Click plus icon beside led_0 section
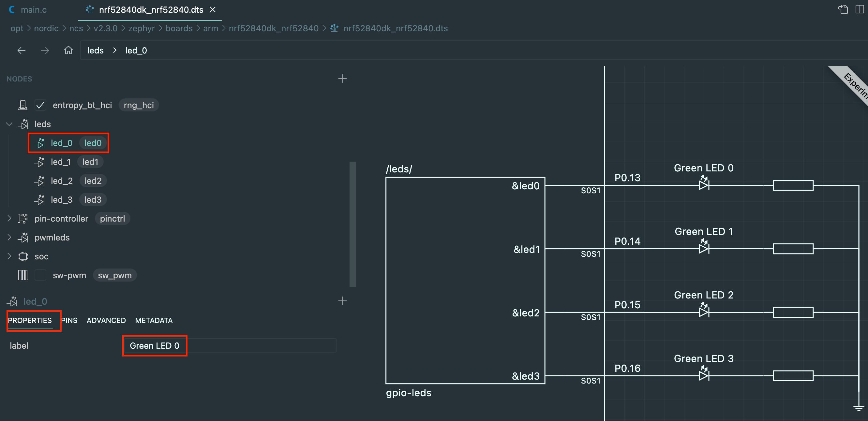The image size is (868, 421). (342, 301)
